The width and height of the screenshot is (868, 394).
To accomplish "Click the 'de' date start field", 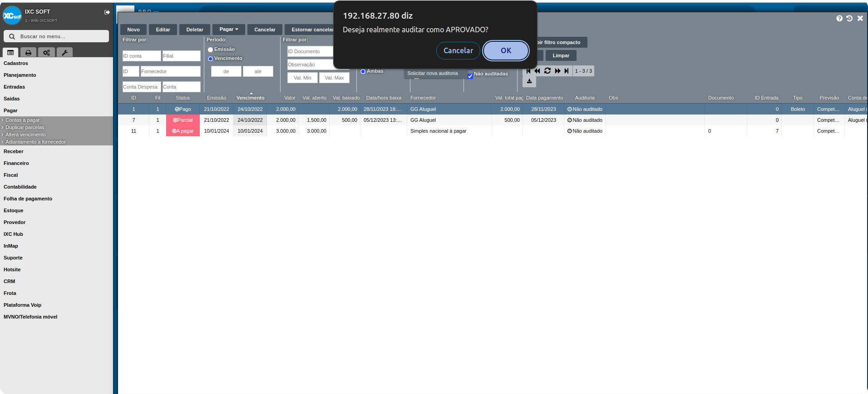I will click(x=226, y=71).
